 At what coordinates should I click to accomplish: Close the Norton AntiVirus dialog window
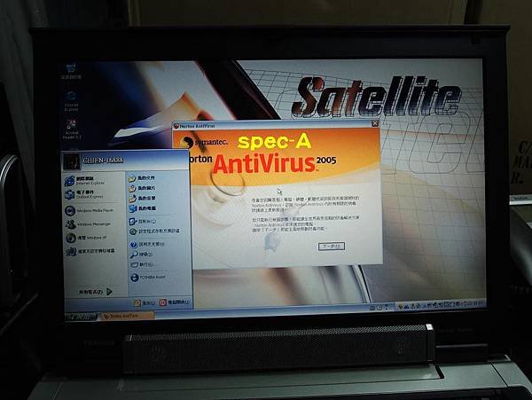click(374, 124)
